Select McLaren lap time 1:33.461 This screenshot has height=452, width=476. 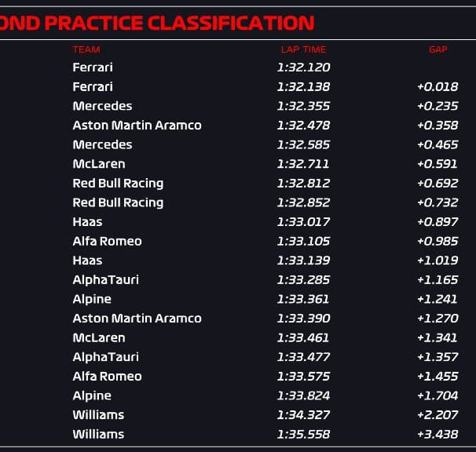tap(303, 337)
